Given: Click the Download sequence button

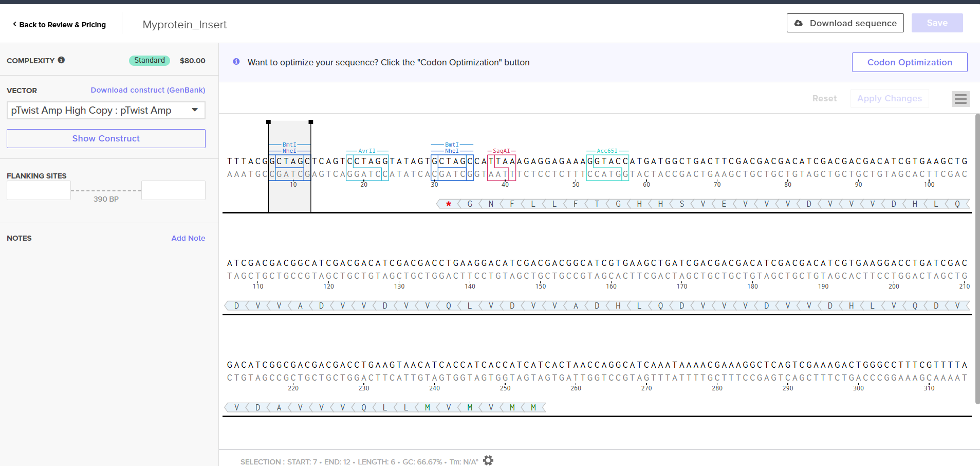Looking at the screenshot, I should pos(845,23).
